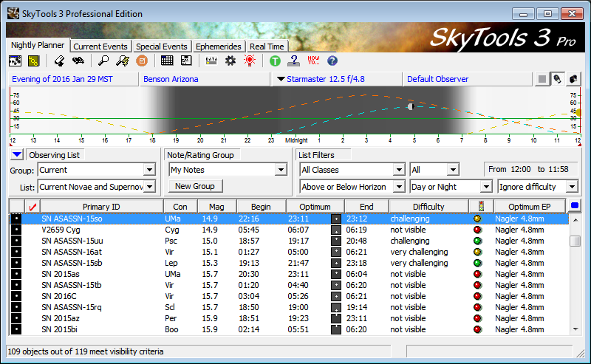This screenshot has height=364, width=591.
Task: Click the Benson Arizona location field
Action: 205,79
